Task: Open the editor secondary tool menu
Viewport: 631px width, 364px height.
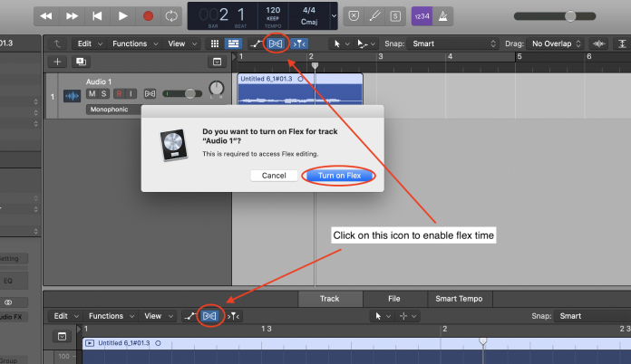Action: coord(407,316)
